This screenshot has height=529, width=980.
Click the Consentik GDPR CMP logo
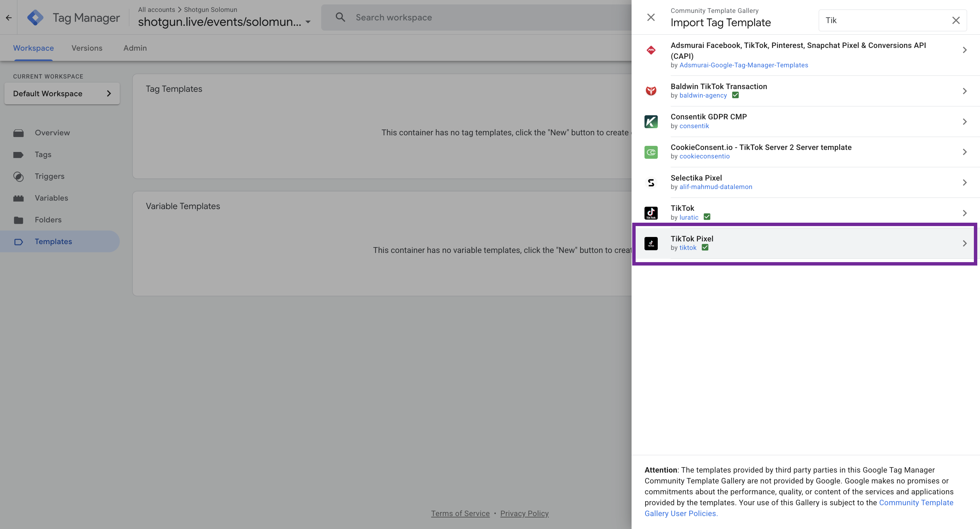click(x=651, y=122)
